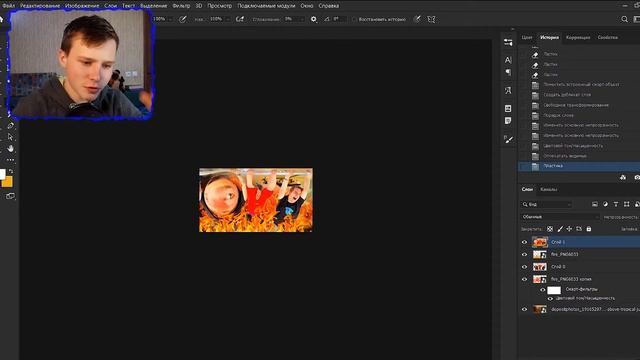This screenshot has width=640, height=360.
Task: Toggle lock position icon
Action: 569,229
